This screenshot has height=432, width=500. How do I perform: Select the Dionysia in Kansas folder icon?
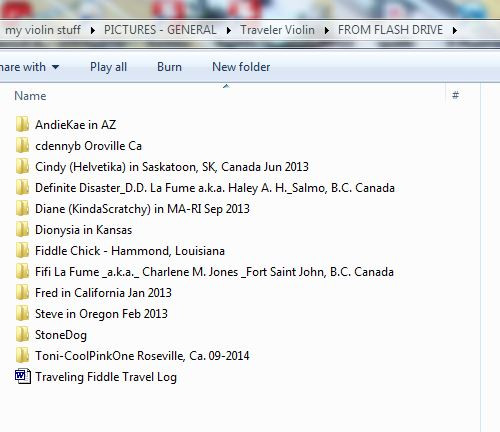tap(22, 229)
